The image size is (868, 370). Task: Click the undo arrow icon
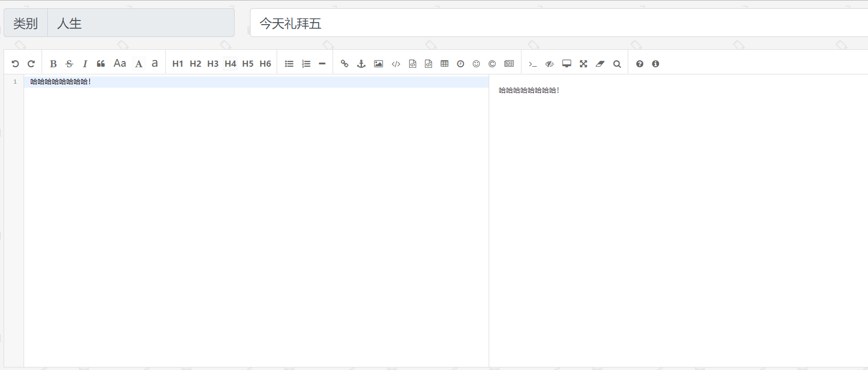[15, 64]
